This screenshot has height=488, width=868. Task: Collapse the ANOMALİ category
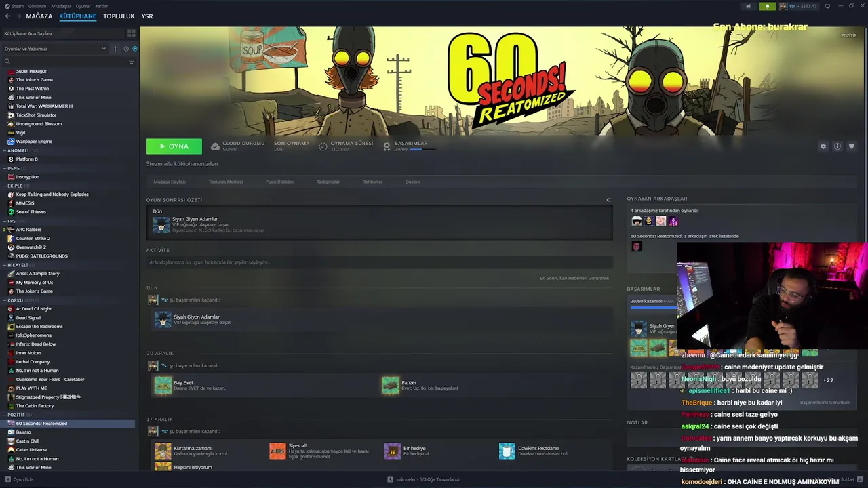click(4, 150)
